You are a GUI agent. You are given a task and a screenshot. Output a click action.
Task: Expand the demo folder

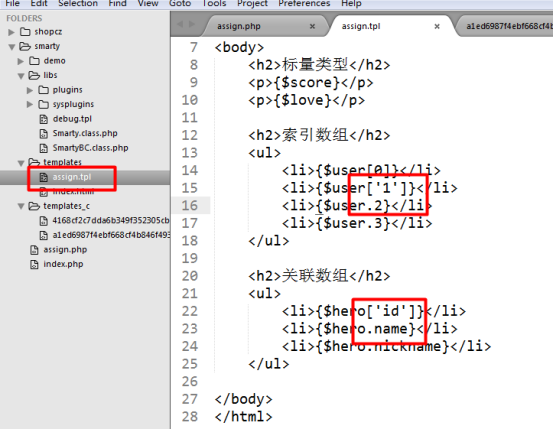21,61
